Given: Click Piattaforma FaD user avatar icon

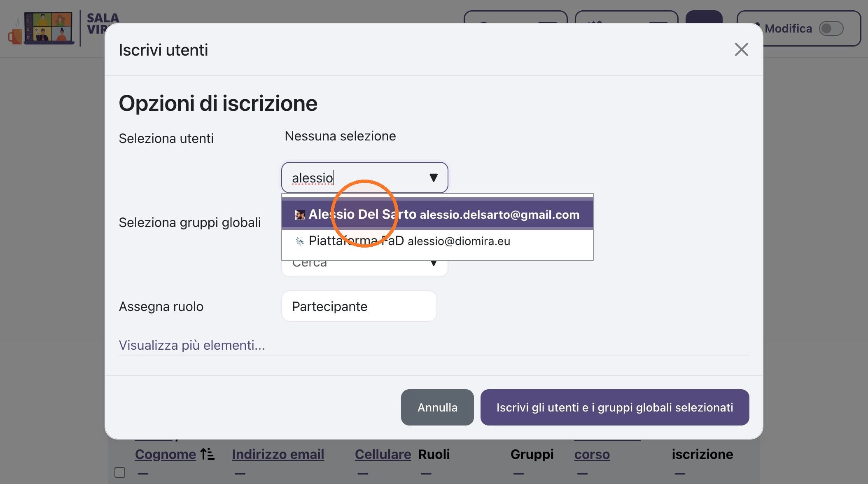Looking at the screenshot, I should pos(300,241).
